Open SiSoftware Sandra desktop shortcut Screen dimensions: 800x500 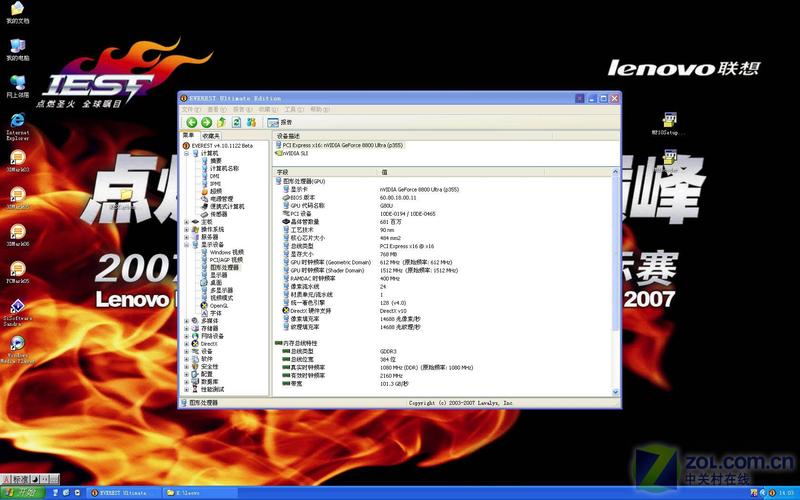[17, 313]
